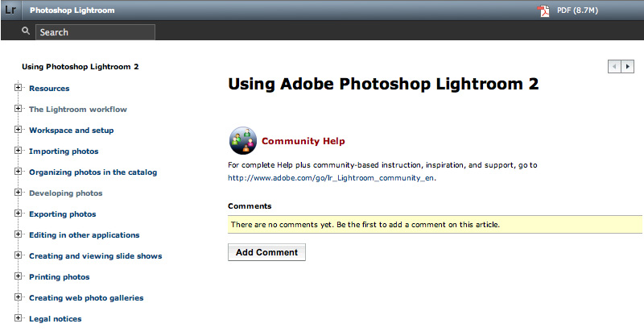Open The Lightroom workflow topic

78,110
